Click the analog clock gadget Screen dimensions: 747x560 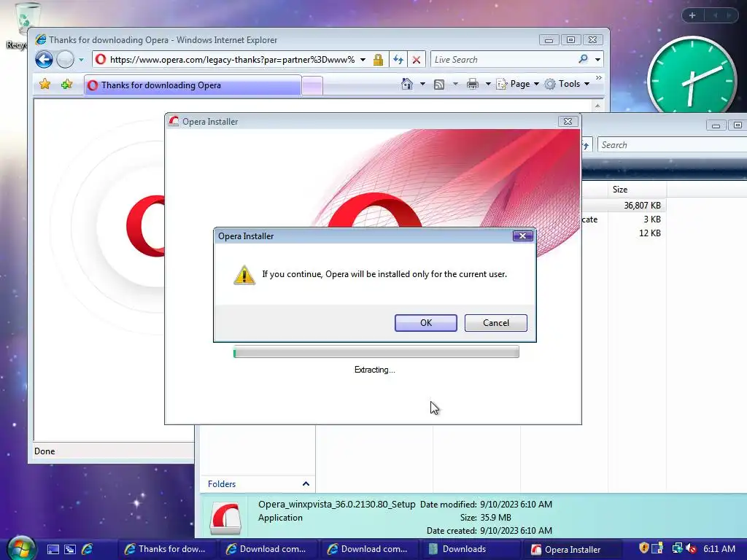pyautogui.click(x=692, y=77)
